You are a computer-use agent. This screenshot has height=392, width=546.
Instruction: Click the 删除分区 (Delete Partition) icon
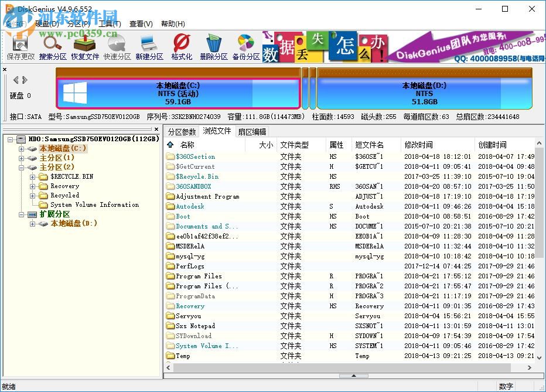(213, 46)
